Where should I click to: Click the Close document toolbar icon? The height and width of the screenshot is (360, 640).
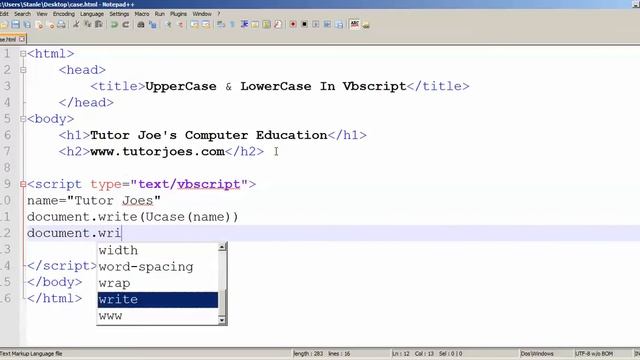click(x=39, y=24)
